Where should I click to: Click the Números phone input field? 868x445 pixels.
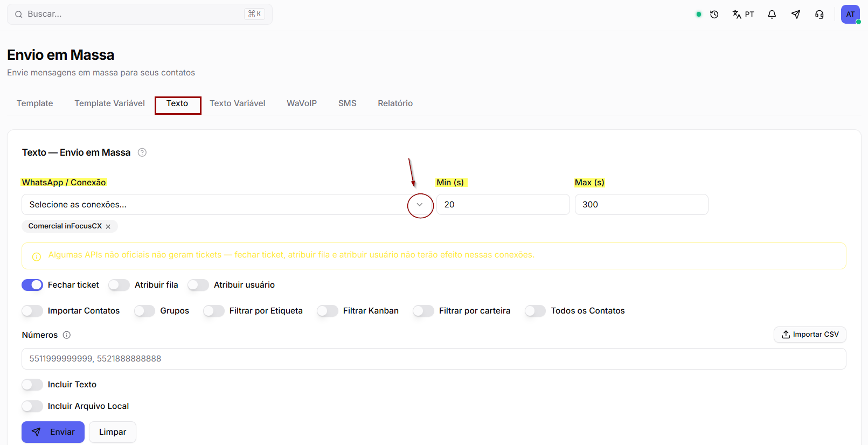click(434, 359)
